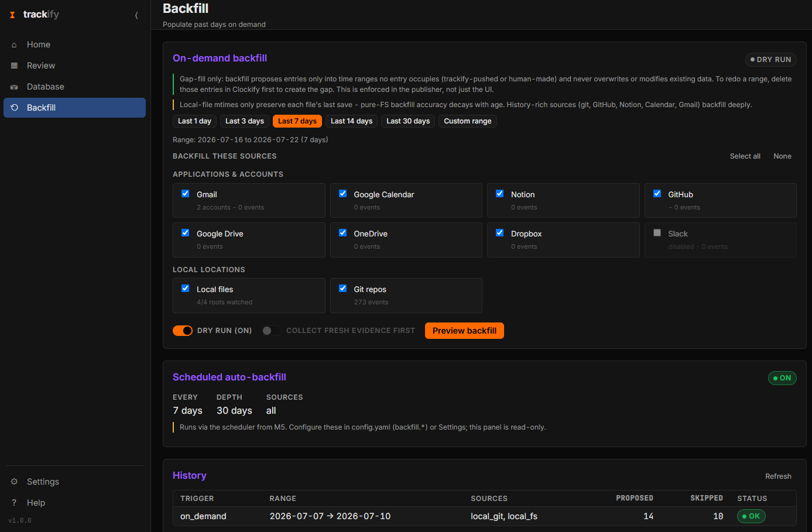This screenshot has height=532, width=812.
Task: Select the Backfill sidebar item
Action: pyautogui.click(x=74, y=108)
